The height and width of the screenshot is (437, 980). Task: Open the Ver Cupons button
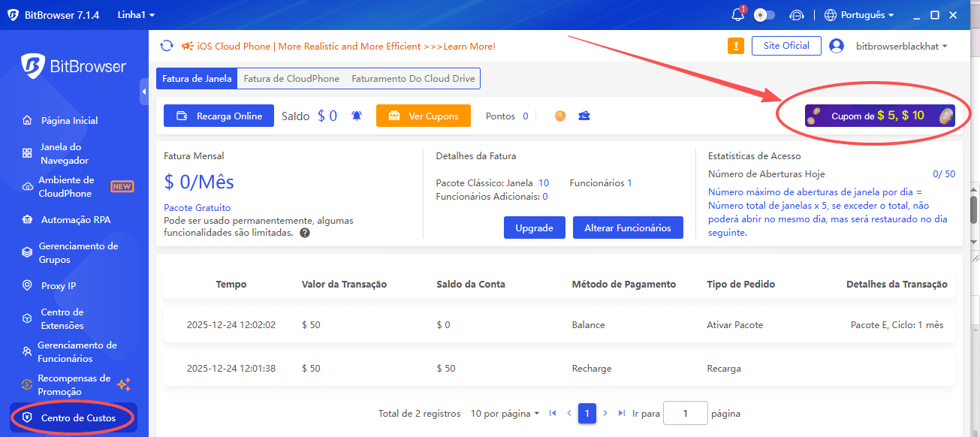point(423,116)
